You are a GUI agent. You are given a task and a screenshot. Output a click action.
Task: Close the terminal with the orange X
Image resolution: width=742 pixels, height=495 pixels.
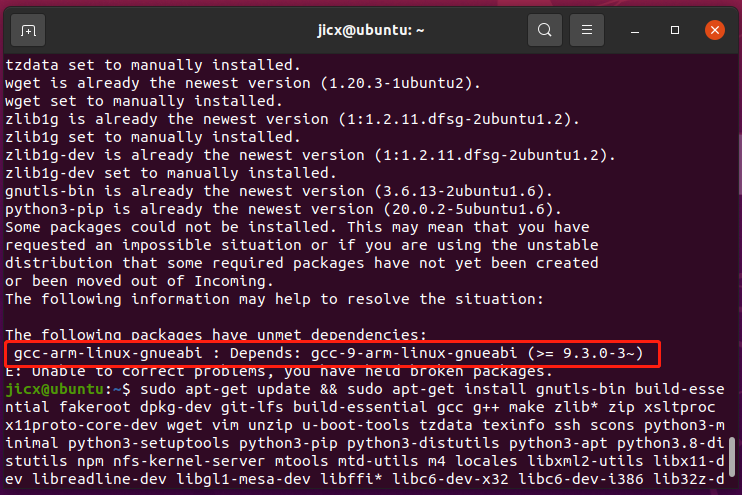point(715,30)
